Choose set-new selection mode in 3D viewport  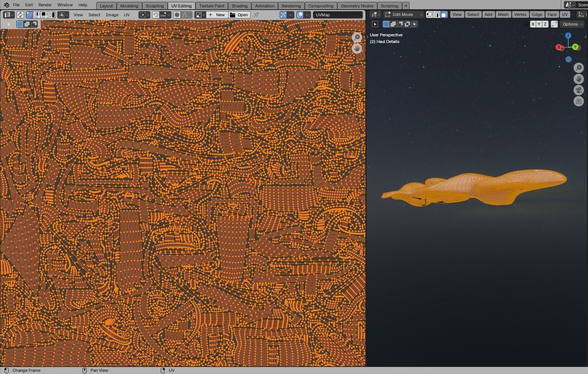pos(386,24)
